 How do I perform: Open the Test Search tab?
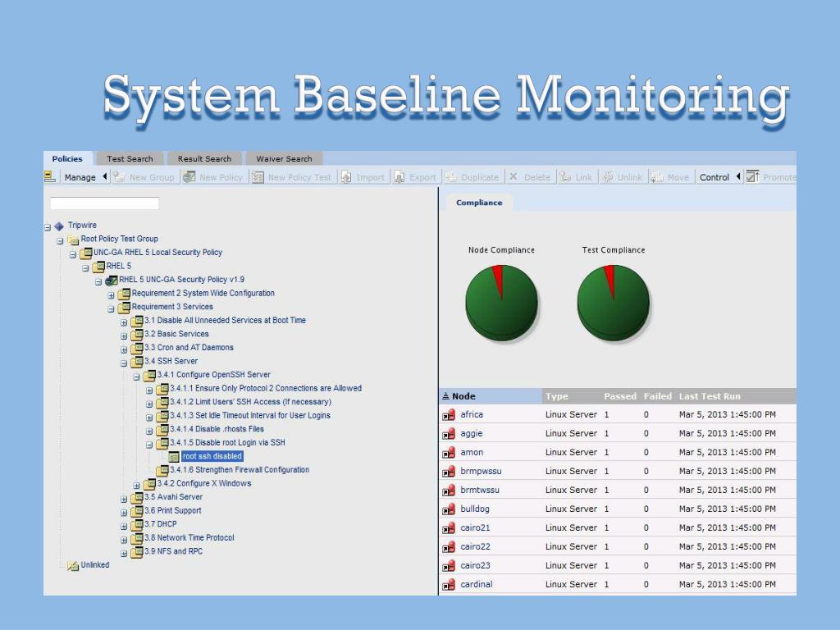coord(130,158)
